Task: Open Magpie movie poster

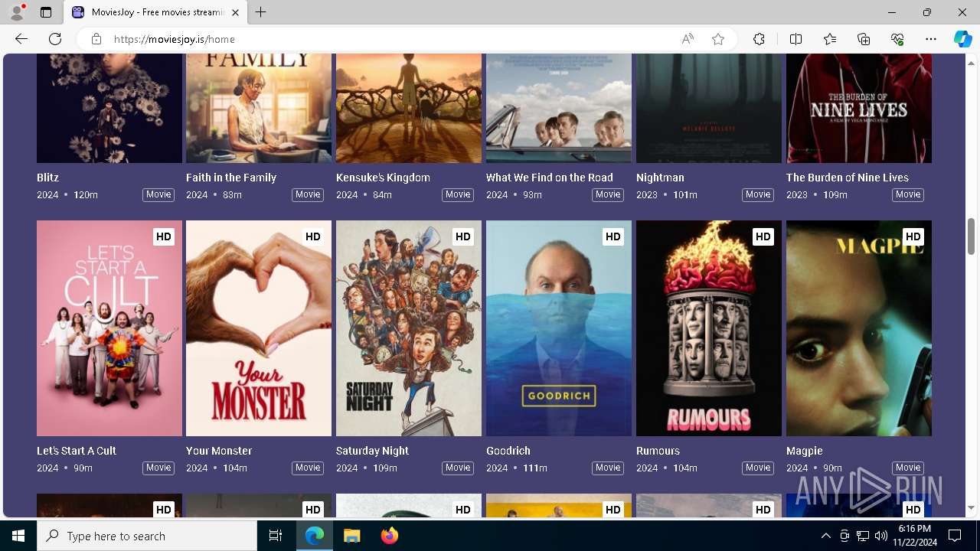Action: [859, 328]
